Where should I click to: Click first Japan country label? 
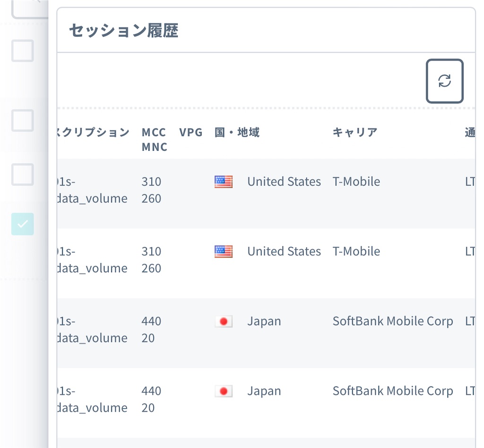click(x=264, y=321)
